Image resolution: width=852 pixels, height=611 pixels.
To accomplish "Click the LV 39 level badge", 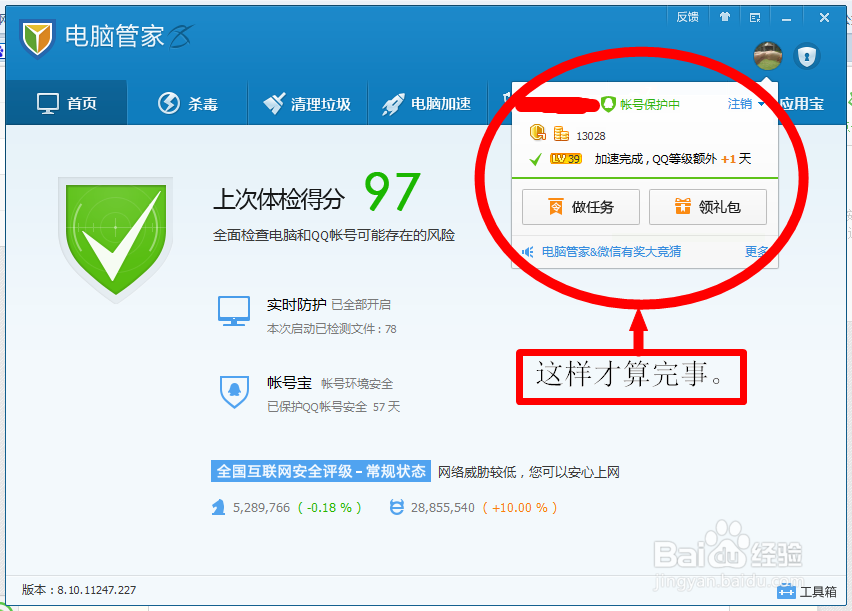I will pos(566,159).
